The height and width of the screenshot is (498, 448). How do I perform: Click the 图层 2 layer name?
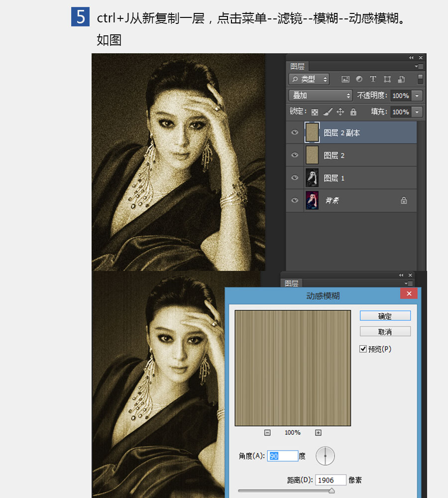[x=334, y=155]
